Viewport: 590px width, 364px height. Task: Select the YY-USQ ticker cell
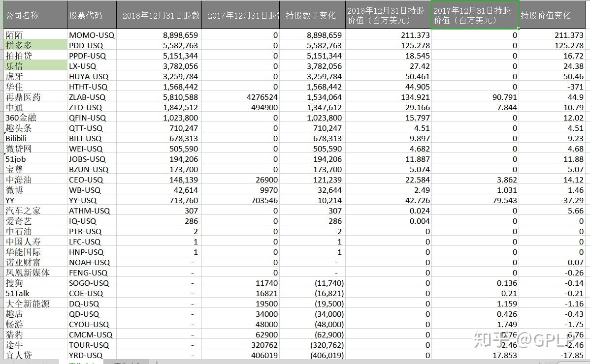(x=92, y=200)
